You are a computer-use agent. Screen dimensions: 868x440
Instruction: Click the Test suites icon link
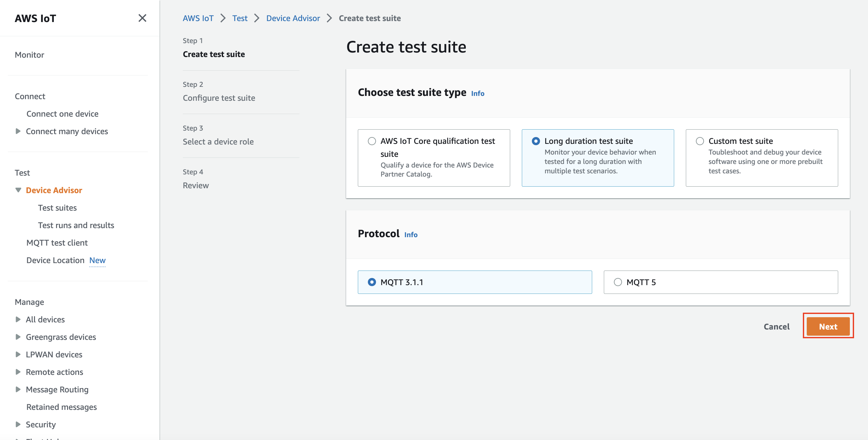click(57, 207)
